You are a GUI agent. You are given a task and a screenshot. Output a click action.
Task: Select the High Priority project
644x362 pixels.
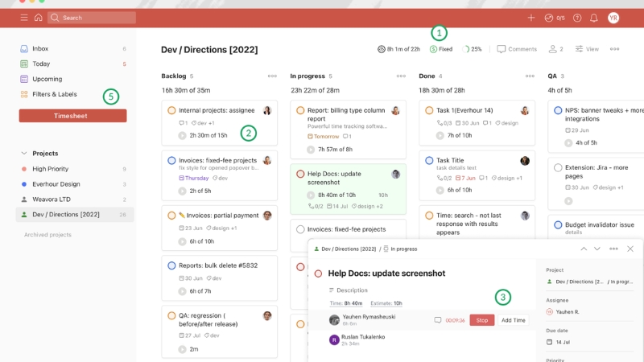coord(50,169)
